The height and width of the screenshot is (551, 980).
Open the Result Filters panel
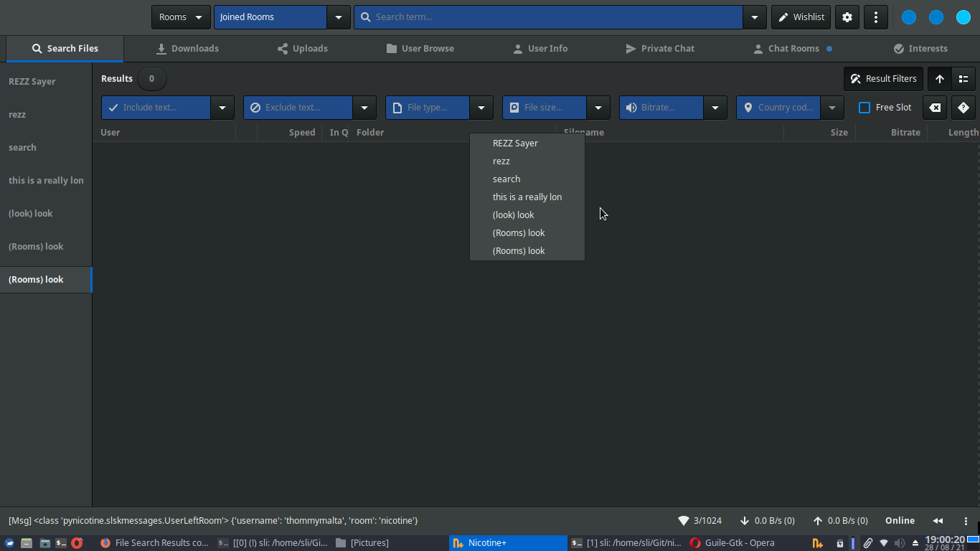click(x=883, y=79)
